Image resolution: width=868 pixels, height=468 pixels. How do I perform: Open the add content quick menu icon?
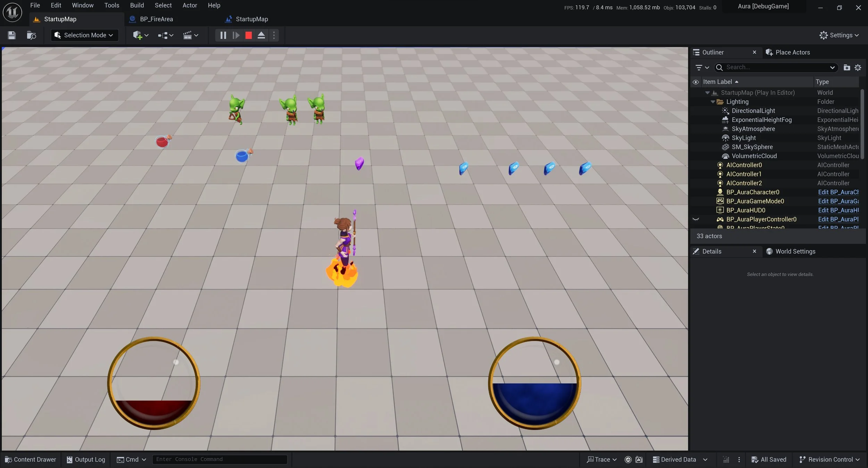coord(137,35)
